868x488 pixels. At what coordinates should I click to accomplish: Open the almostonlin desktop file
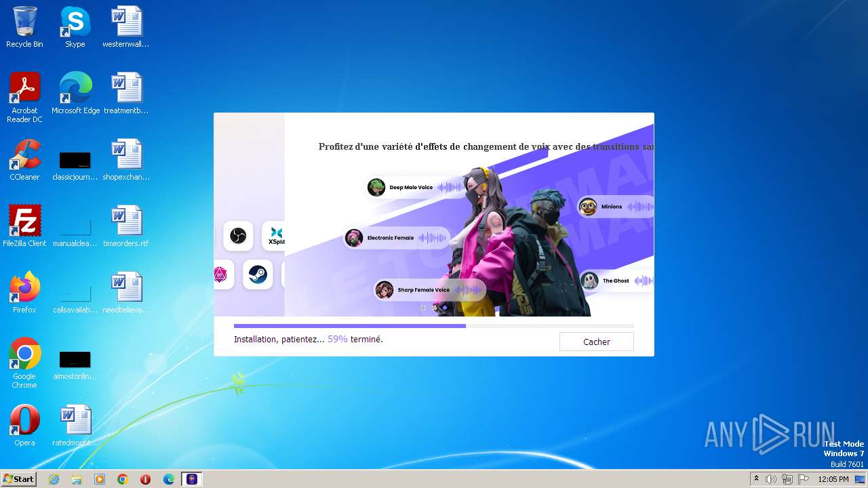pos(75,365)
